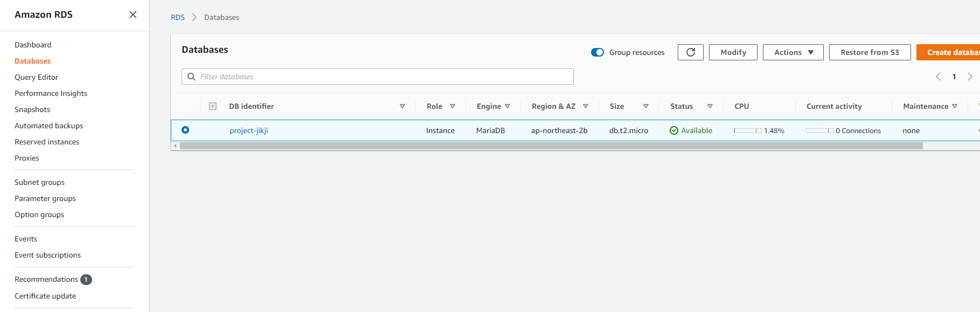Open project-jikji database link
The width and height of the screenshot is (980, 312).
pyautogui.click(x=248, y=130)
